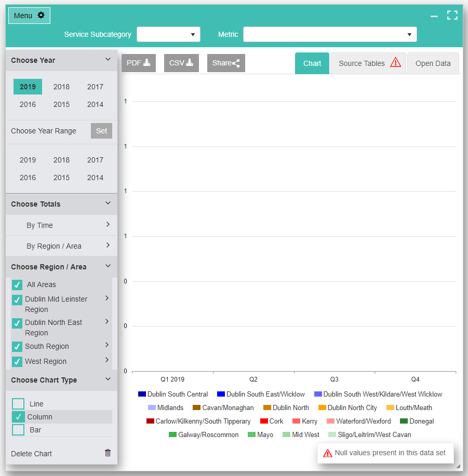Toggle Galway/Roscommon legend entry
468x476 pixels.
point(204,434)
